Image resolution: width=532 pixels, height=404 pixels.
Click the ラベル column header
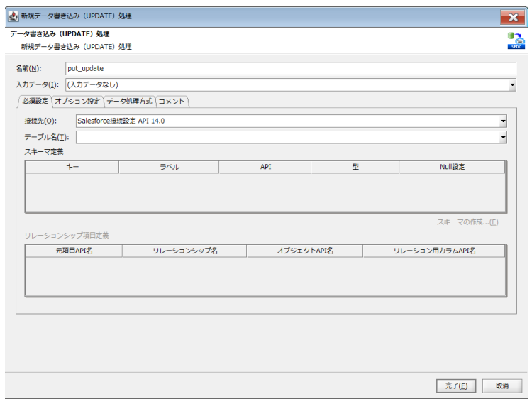[169, 167]
